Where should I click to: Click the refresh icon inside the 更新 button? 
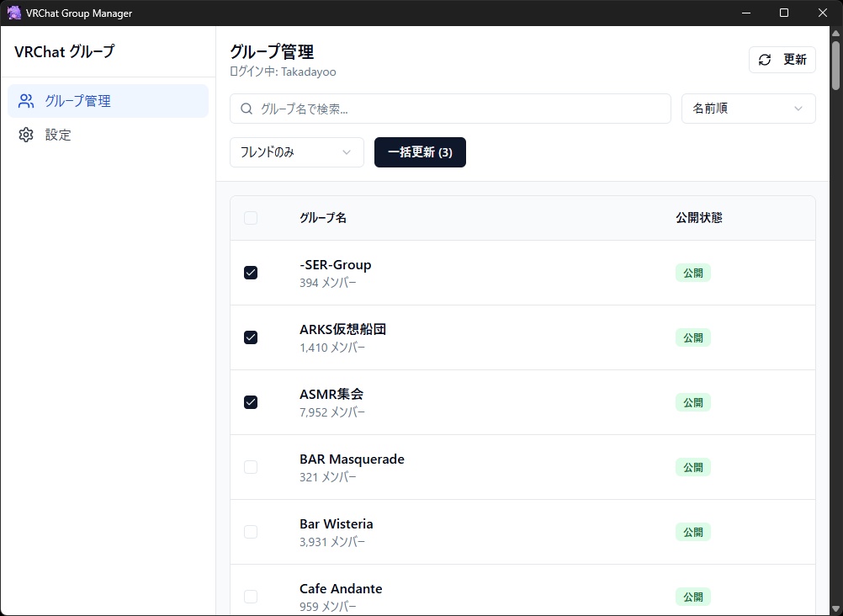[765, 60]
